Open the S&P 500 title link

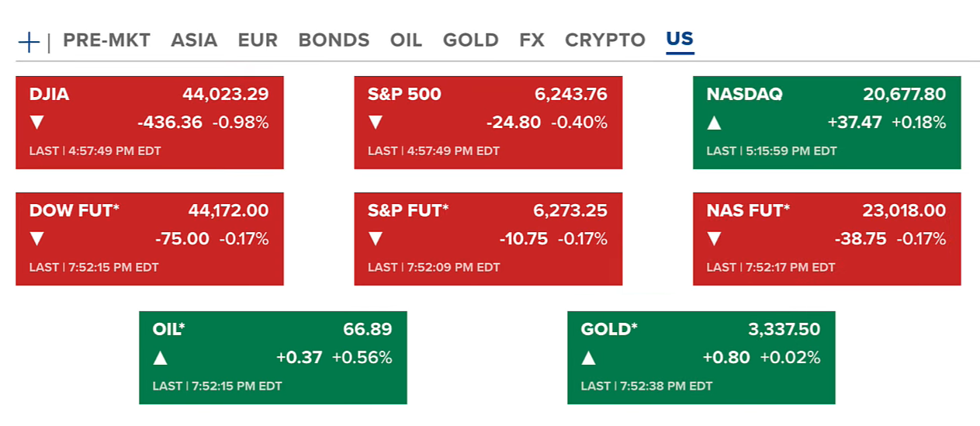click(x=404, y=95)
